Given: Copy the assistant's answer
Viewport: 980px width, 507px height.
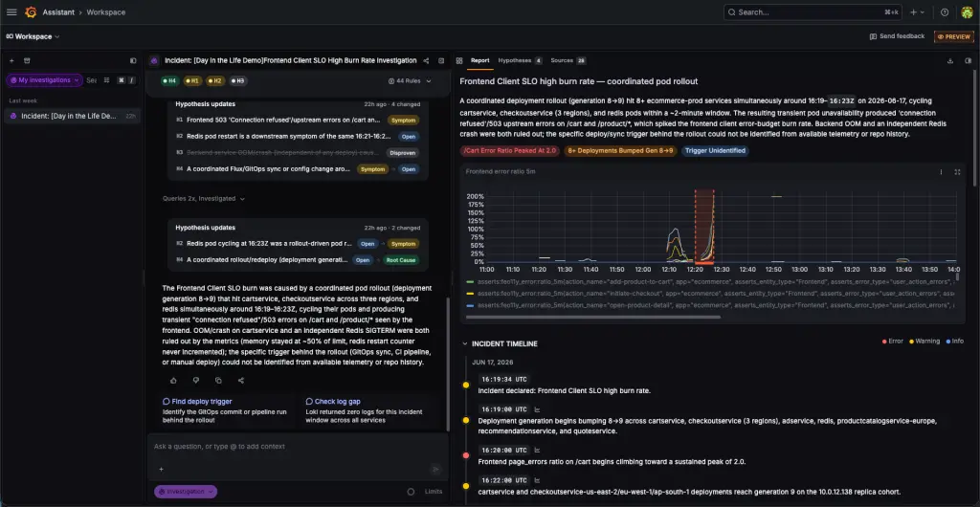Looking at the screenshot, I should [218, 381].
